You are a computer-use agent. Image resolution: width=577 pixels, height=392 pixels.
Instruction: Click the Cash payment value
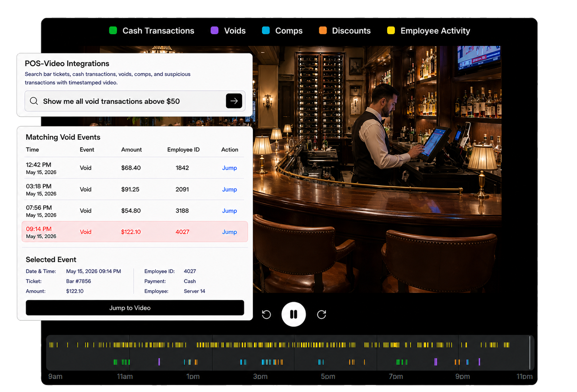coord(190,281)
